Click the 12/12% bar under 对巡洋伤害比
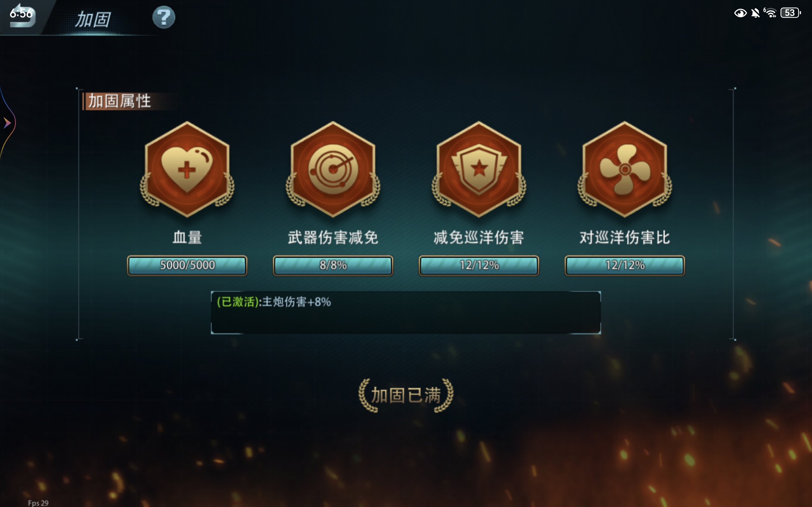 click(625, 265)
